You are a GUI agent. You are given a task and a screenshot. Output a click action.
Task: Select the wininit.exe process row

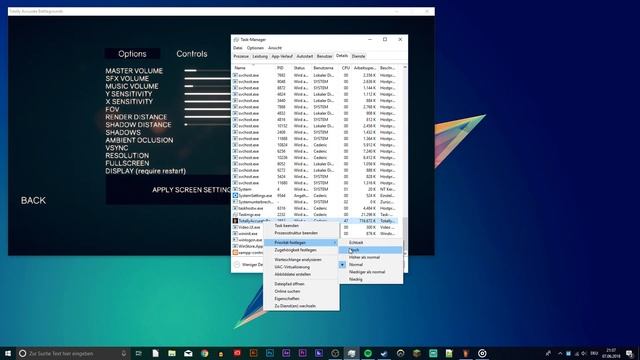tap(314, 233)
